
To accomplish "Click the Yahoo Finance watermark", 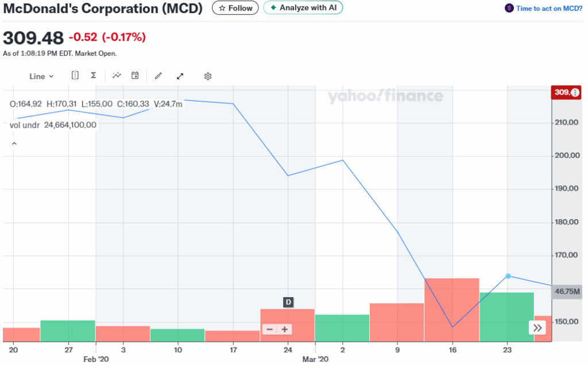I will [385, 96].
